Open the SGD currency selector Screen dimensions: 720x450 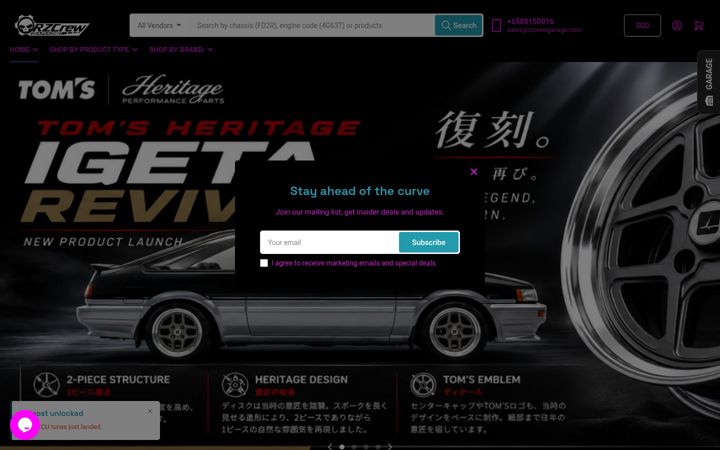click(642, 25)
